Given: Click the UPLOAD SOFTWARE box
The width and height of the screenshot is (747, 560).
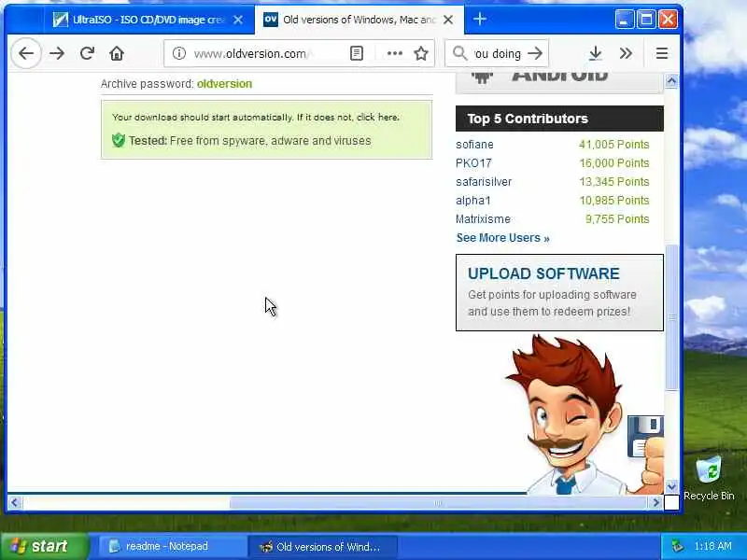Looking at the screenshot, I should point(559,292).
